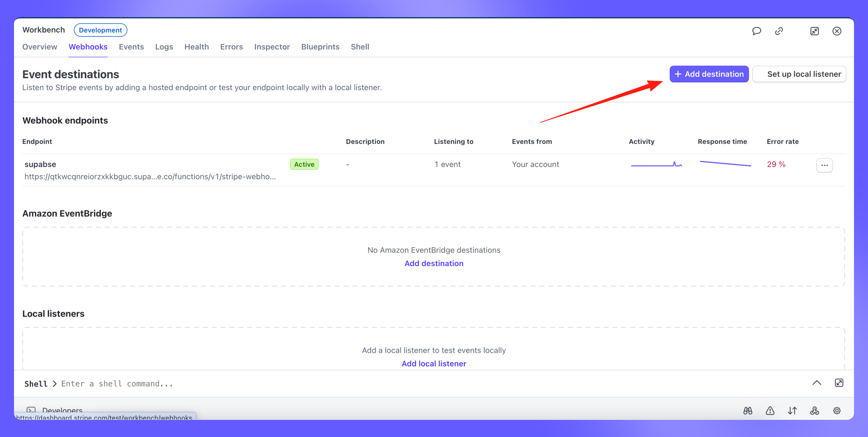Go to the Health tab
This screenshot has width=868, height=437.
[197, 47]
